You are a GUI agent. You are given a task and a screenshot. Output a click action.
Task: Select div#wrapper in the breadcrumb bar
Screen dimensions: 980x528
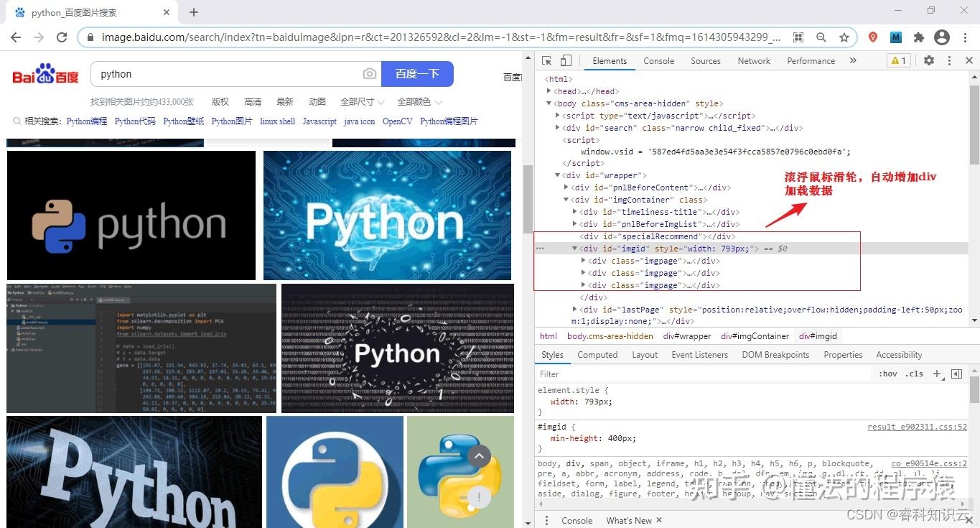(686, 335)
